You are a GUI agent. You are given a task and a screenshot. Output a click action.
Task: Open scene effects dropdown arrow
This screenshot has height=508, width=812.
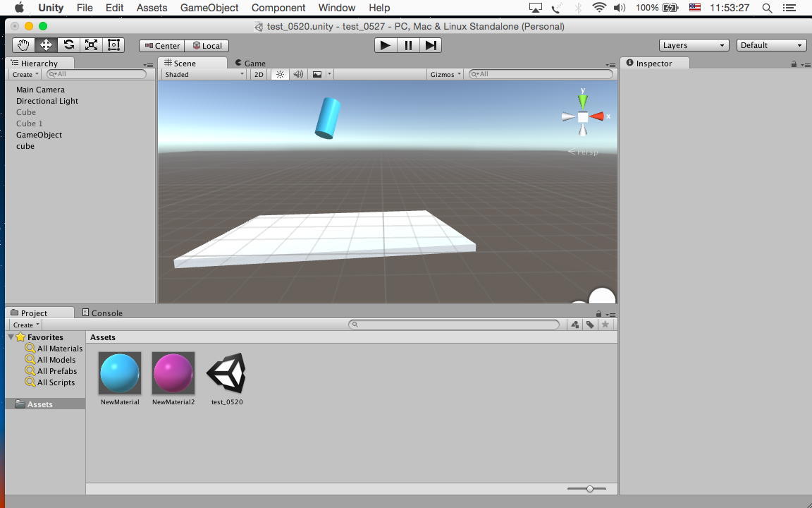tap(329, 74)
